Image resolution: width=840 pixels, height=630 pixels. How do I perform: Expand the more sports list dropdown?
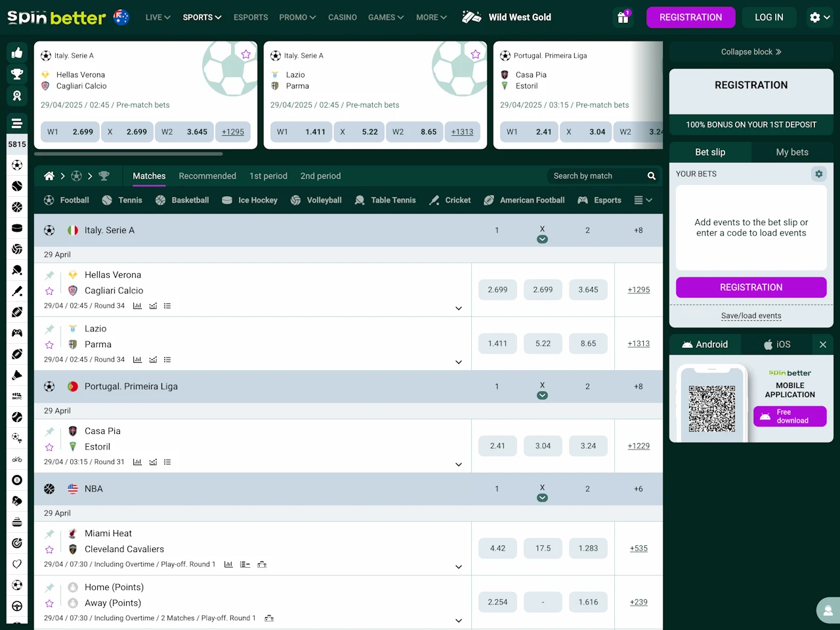pyautogui.click(x=643, y=200)
